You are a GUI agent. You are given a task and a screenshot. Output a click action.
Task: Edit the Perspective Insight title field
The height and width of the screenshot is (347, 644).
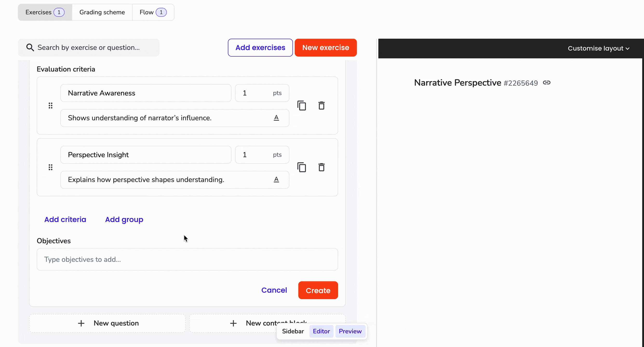[146, 155]
